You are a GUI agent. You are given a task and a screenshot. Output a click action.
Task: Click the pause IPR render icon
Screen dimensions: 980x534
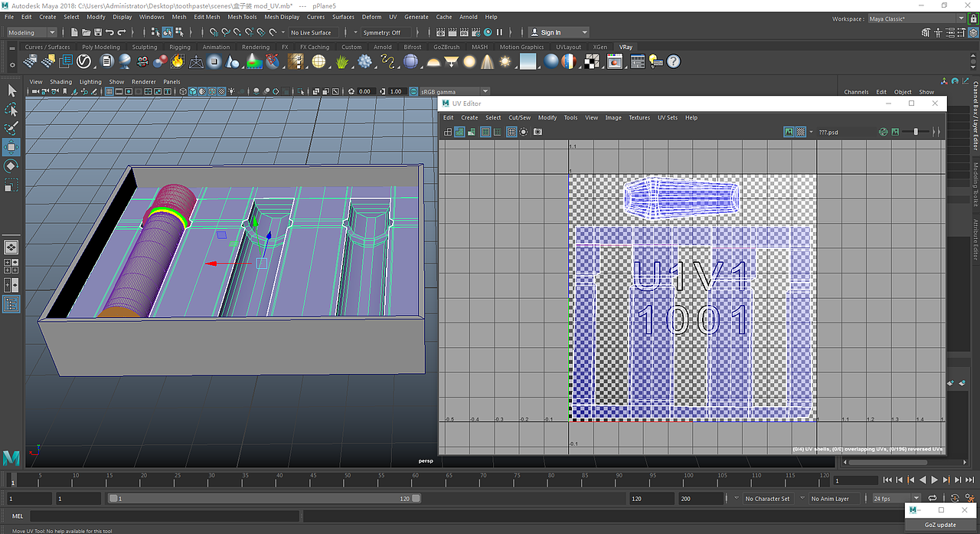coord(499,32)
